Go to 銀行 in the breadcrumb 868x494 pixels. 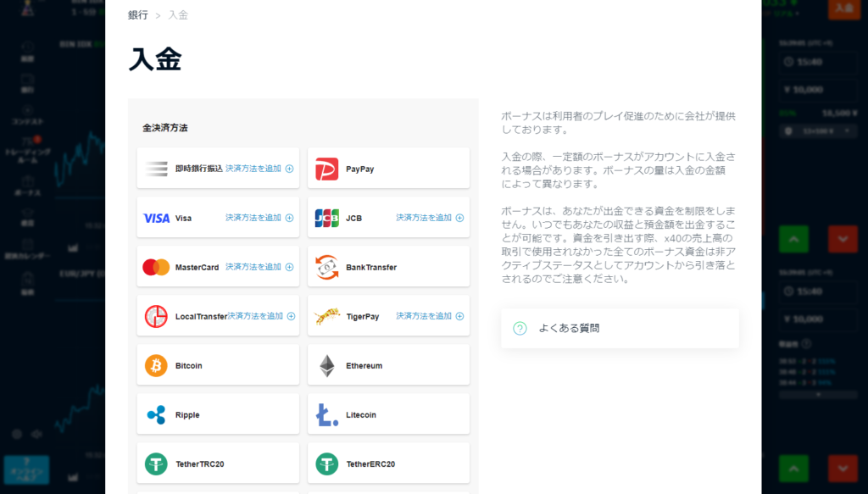(x=137, y=15)
